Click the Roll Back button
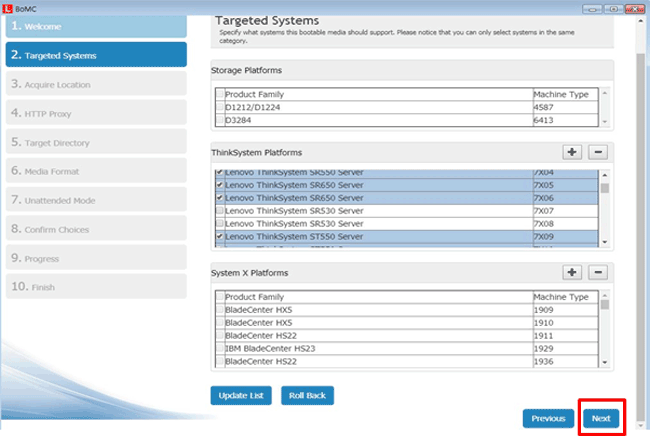The image size is (650, 436). 307,395
